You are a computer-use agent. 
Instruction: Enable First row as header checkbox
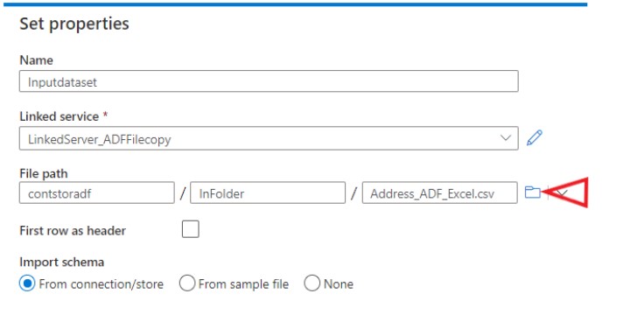tap(191, 229)
